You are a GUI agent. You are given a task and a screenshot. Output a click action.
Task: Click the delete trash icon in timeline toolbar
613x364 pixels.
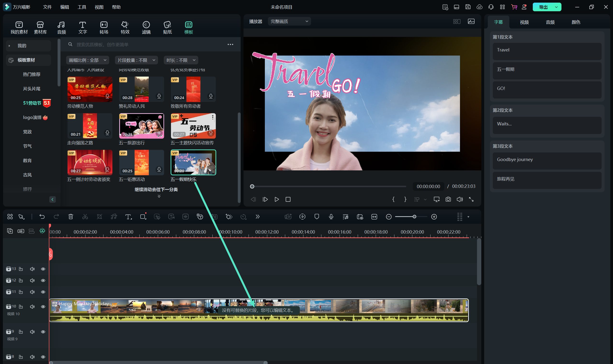tap(71, 217)
